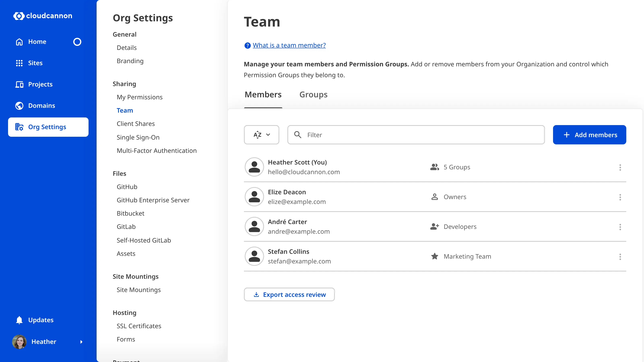The image size is (644, 362).
Task: Select the Sites icon in sidebar
Action: [19, 63]
